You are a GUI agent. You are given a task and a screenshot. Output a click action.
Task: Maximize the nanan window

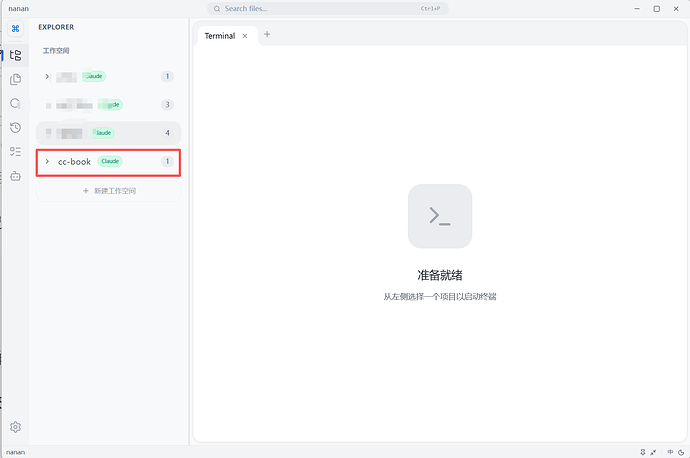pyautogui.click(x=657, y=9)
